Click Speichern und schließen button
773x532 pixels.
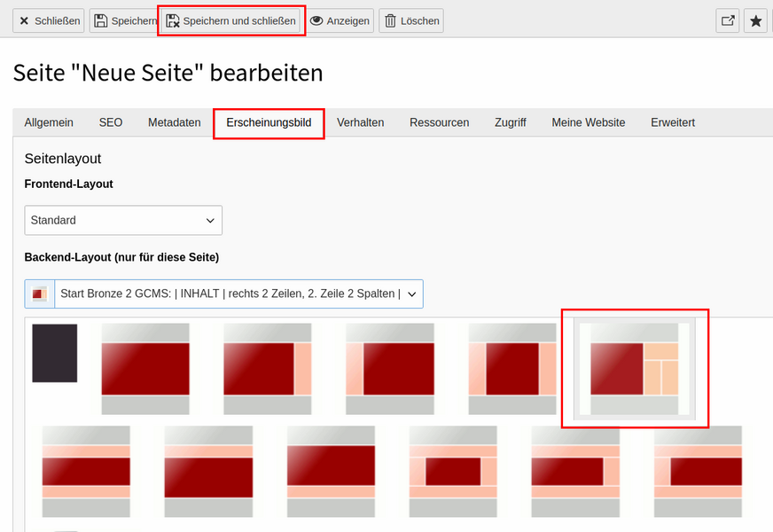[x=230, y=20]
